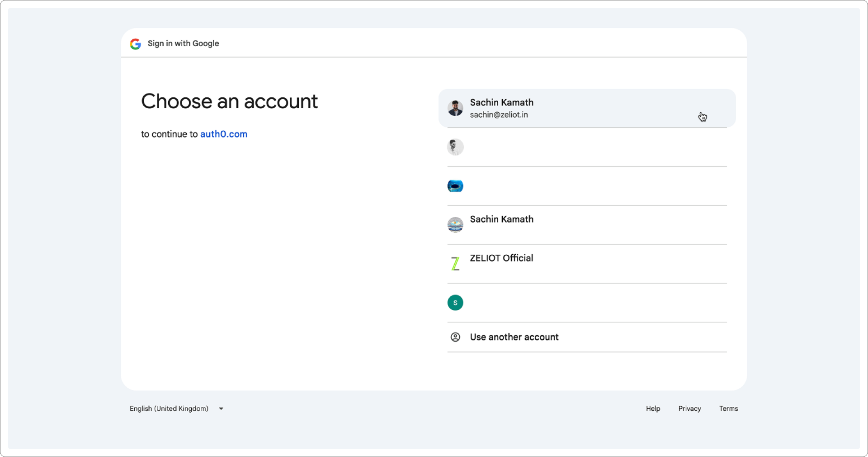Screen dimensions: 868x457
Task: Open the English (United Kingdom) language selector
Action: (169, 409)
